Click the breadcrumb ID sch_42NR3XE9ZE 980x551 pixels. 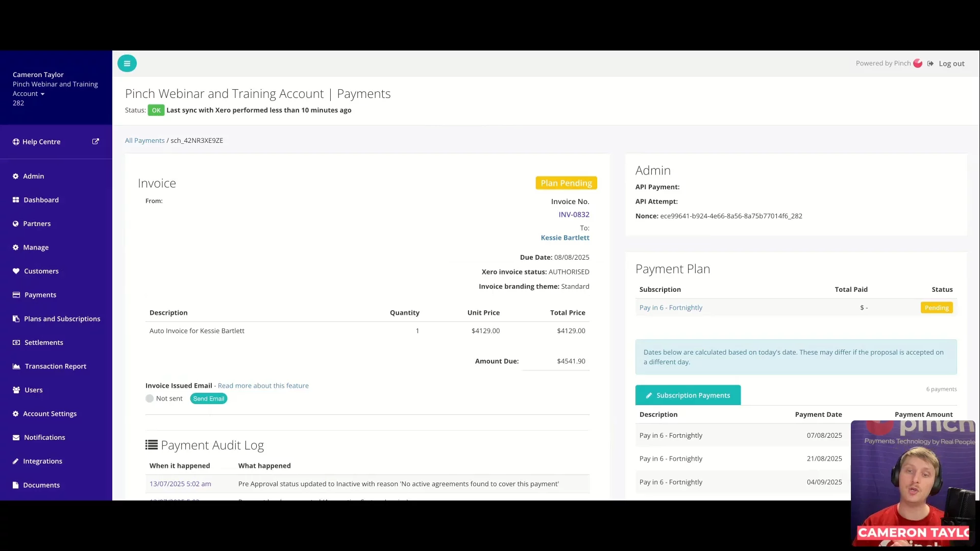point(197,140)
